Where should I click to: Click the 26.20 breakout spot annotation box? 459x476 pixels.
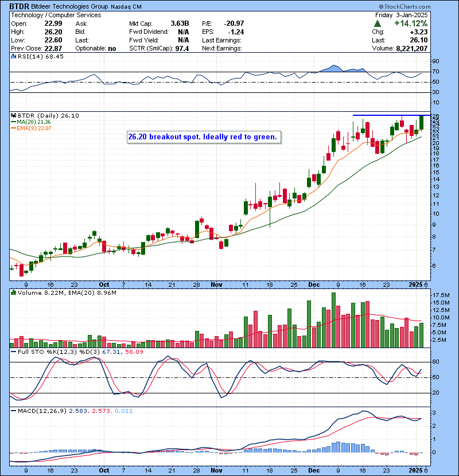(204, 137)
